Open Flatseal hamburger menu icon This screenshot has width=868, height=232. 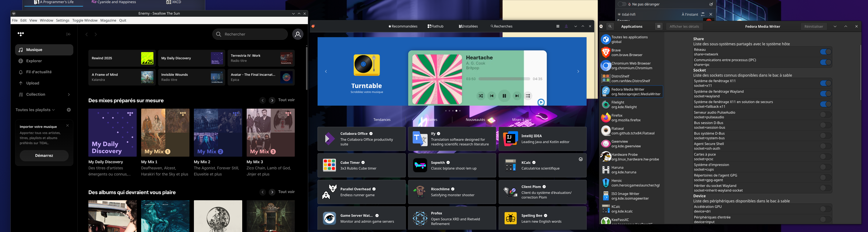(x=658, y=26)
